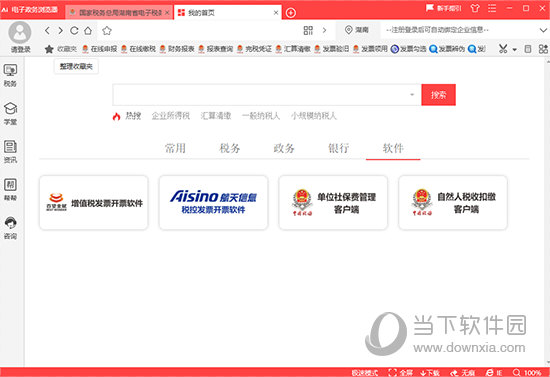Click the scissors screenshot tool
The height and width of the screenshot is (377, 550).
503,49
